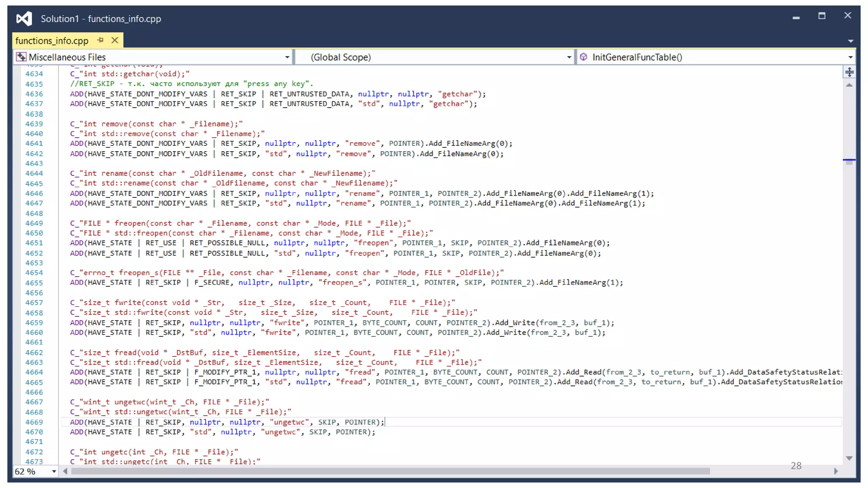Click F_MODIFY_PTR_1 on line 4665
868x488 pixels.
225,382
